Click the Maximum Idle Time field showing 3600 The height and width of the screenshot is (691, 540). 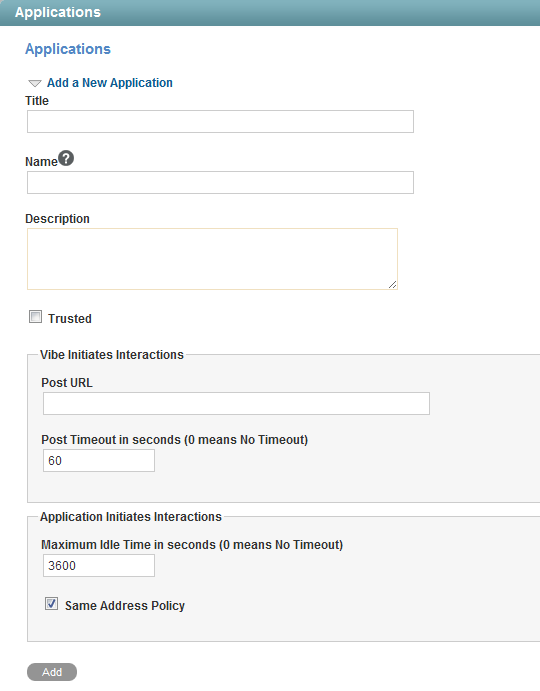pyautogui.click(x=99, y=565)
